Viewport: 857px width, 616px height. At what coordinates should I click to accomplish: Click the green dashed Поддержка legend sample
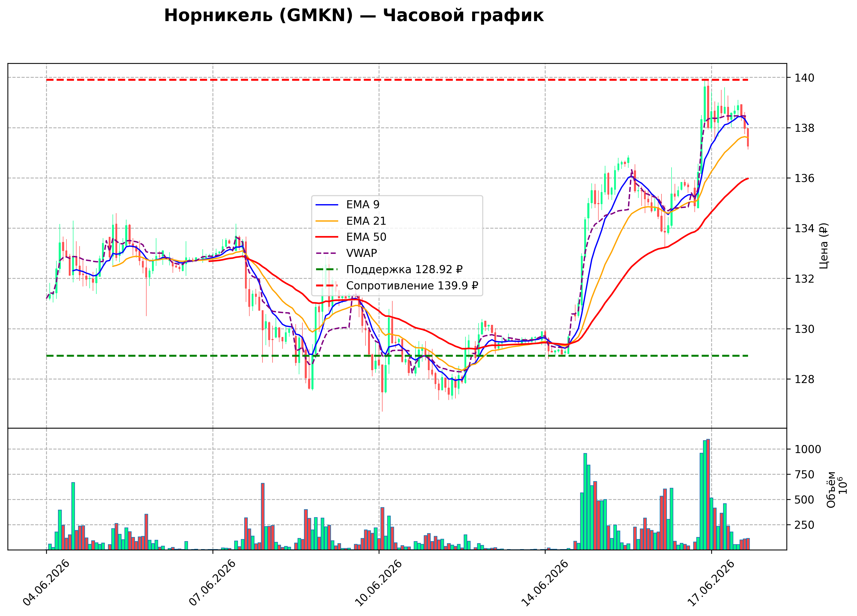tap(327, 270)
